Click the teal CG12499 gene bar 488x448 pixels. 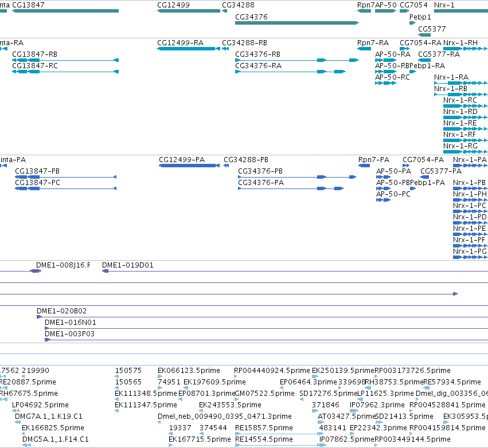pos(189,11)
